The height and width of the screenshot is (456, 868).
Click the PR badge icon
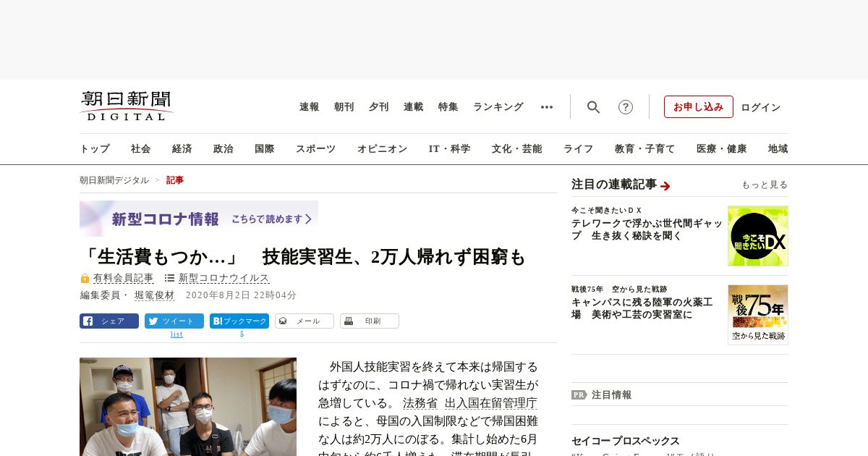pyautogui.click(x=579, y=395)
